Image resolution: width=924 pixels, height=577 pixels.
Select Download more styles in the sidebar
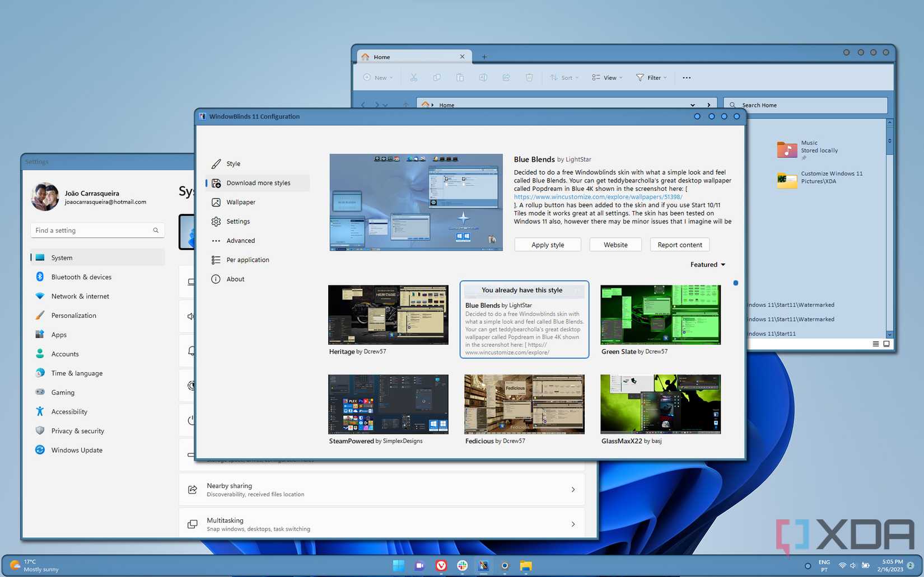pos(259,182)
